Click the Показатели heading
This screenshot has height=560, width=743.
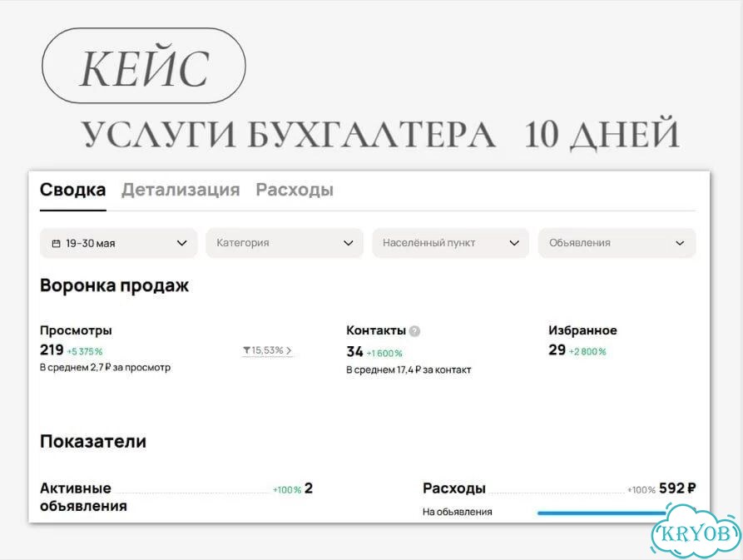pyautogui.click(x=93, y=442)
